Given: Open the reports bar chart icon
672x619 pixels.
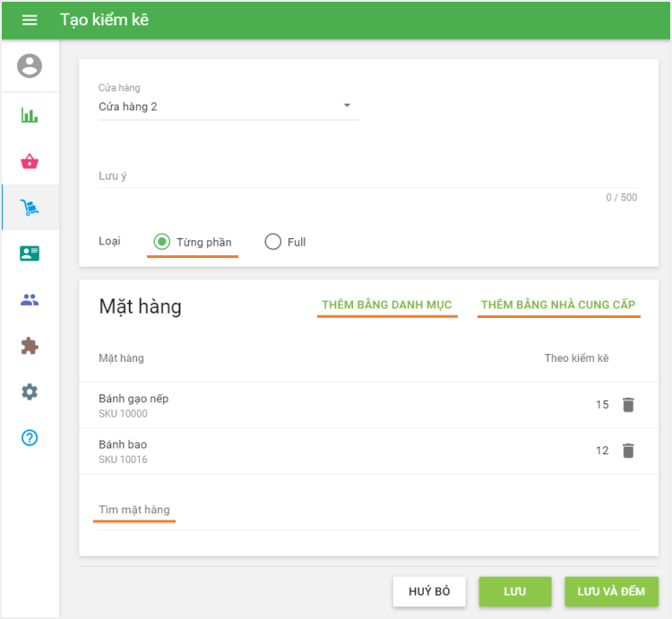Looking at the screenshot, I should pyautogui.click(x=30, y=116).
